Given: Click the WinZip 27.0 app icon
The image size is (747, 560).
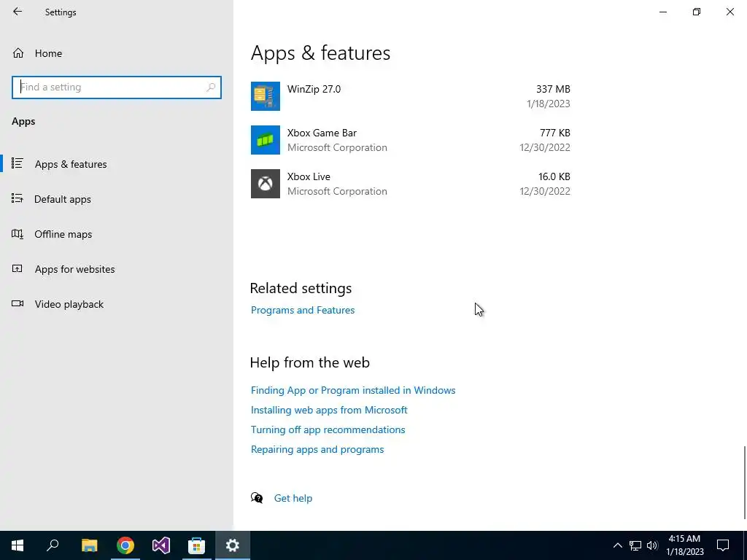Looking at the screenshot, I should (x=266, y=96).
